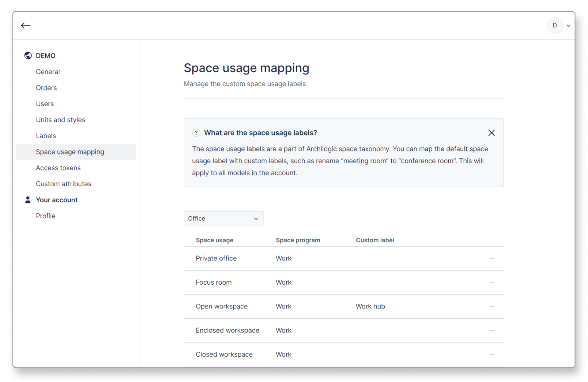The image size is (588, 382).
Task: Click the D avatar in top right corner
Action: (x=555, y=25)
